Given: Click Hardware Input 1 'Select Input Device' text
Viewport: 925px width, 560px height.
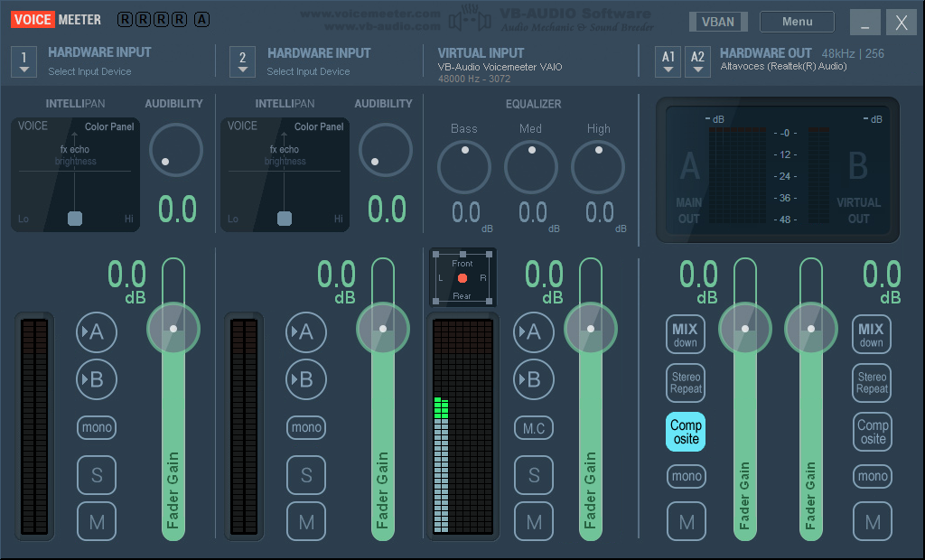Looking at the screenshot, I should (x=89, y=71).
